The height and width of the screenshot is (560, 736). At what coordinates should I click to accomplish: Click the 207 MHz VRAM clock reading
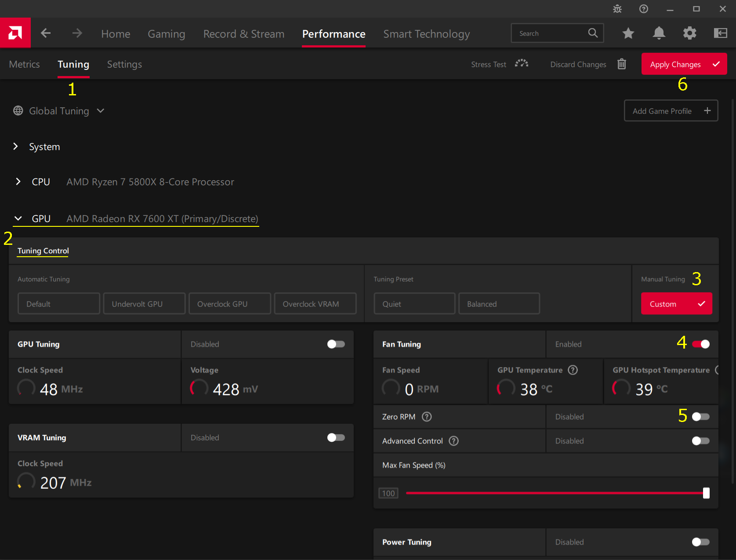66,483
